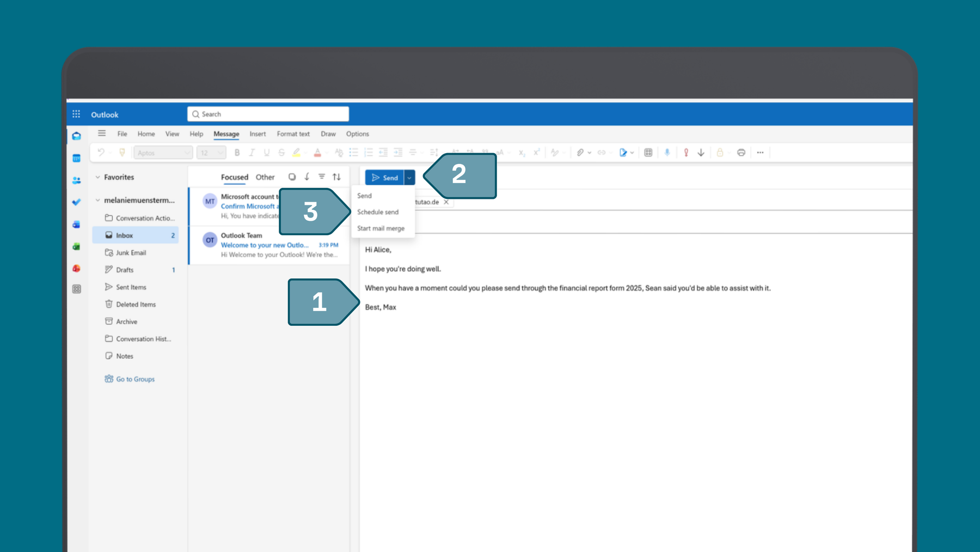Switch to the Other inbox tab
The width and height of the screenshot is (980, 552).
(x=265, y=177)
